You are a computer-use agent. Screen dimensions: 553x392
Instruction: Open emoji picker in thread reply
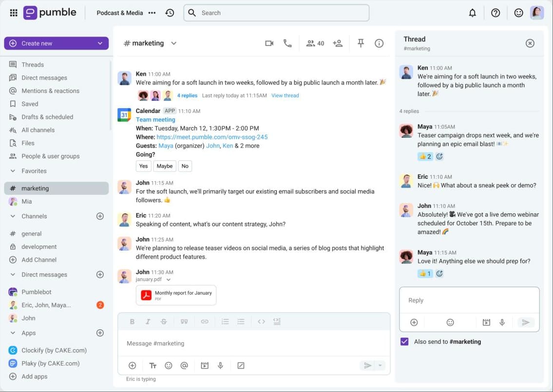(450, 322)
